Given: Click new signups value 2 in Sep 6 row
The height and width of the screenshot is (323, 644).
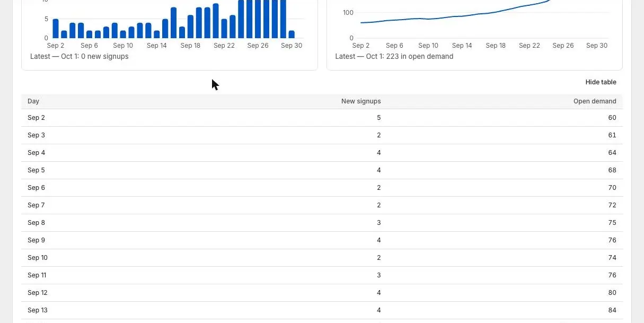Looking at the screenshot, I should coord(379,188).
